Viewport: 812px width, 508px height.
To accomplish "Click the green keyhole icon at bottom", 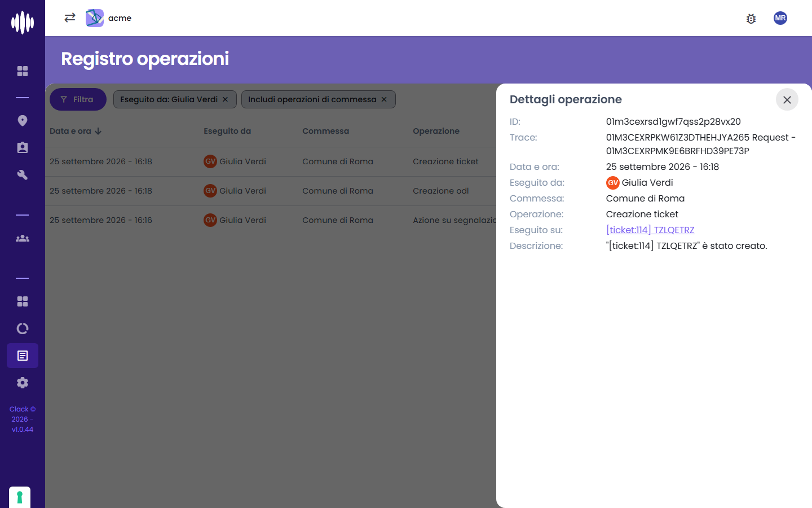I will pyautogui.click(x=20, y=497).
